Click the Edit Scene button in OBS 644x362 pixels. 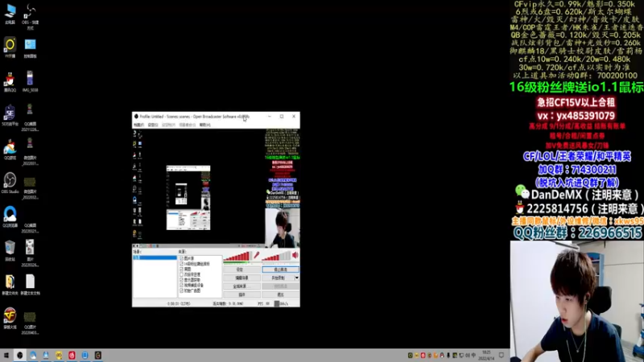coord(242,278)
